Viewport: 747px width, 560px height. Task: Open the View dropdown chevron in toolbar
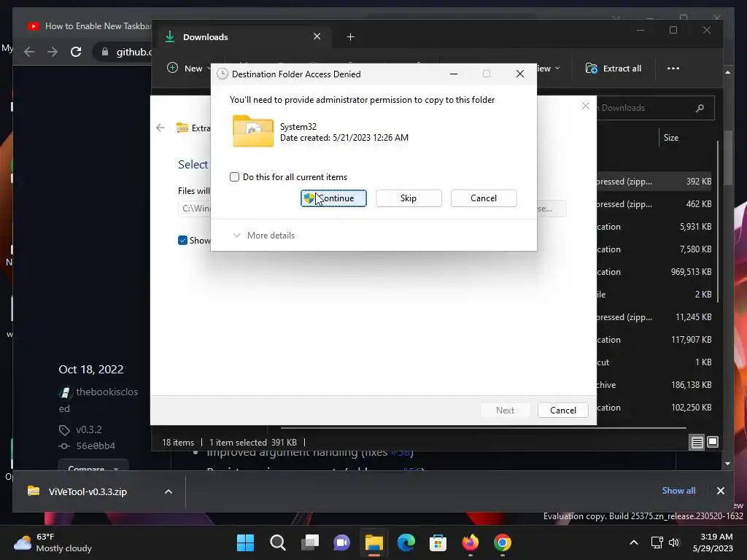[557, 69]
